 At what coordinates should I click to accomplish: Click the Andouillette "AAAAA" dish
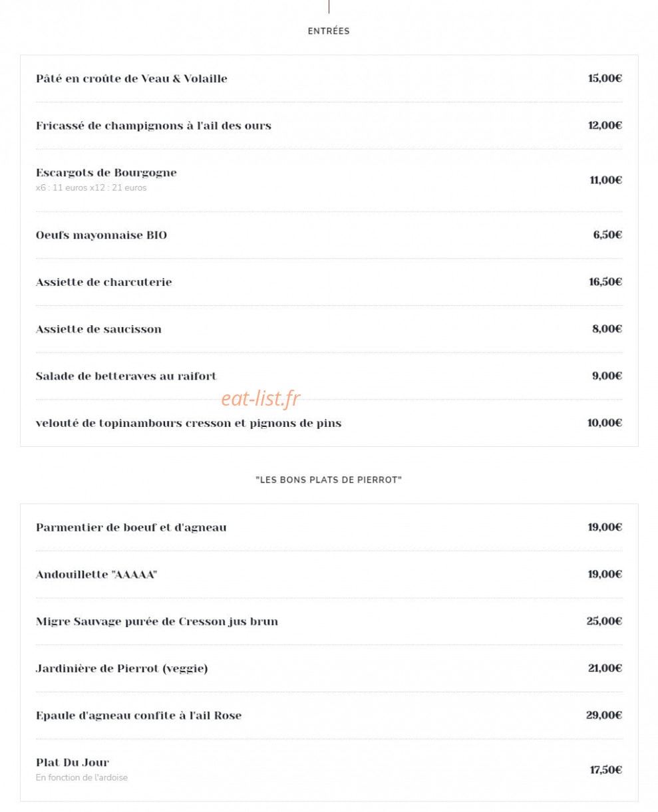coord(96,575)
